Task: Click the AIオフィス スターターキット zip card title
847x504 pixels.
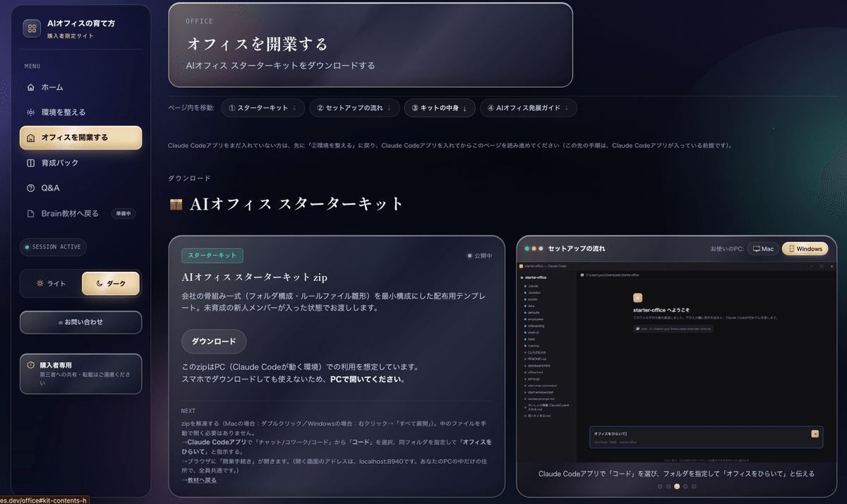Action: (x=254, y=277)
